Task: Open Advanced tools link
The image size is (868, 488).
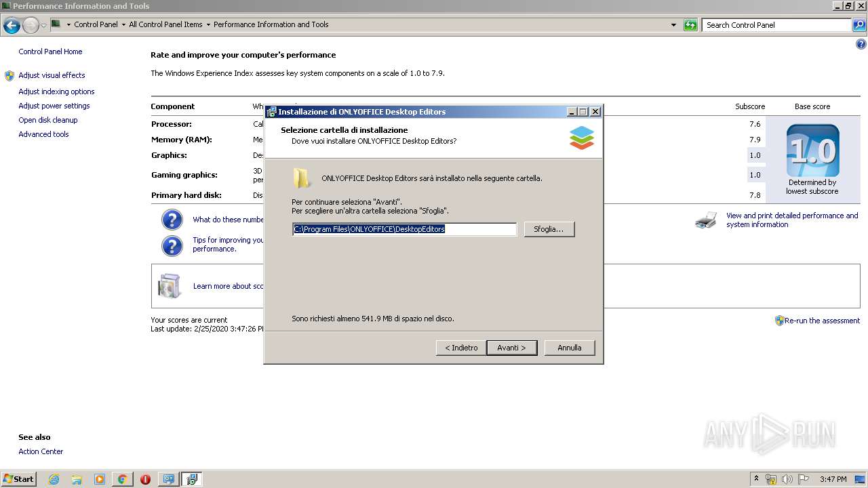Action: coord(43,134)
